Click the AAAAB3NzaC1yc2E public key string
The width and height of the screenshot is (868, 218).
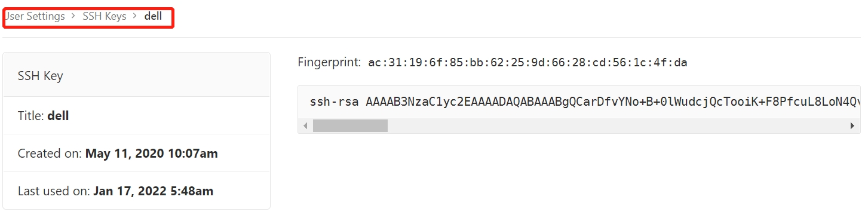pos(613,102)
